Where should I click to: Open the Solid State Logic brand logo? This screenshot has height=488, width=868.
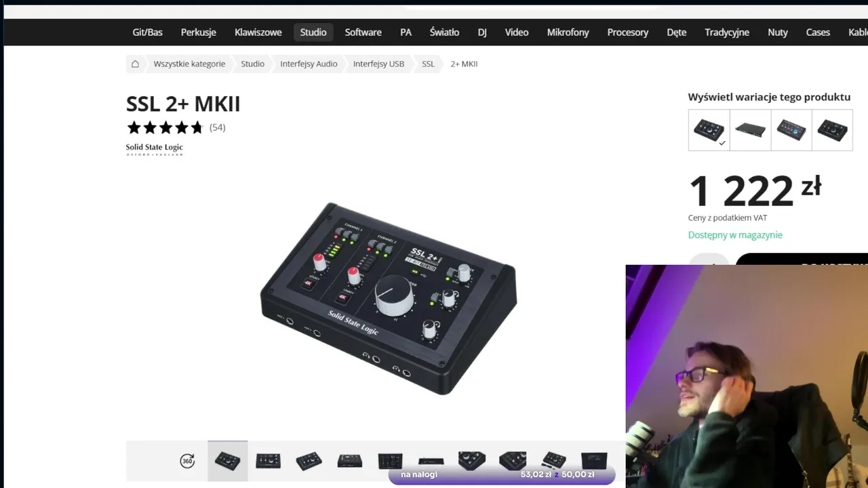tap(155, 149)
